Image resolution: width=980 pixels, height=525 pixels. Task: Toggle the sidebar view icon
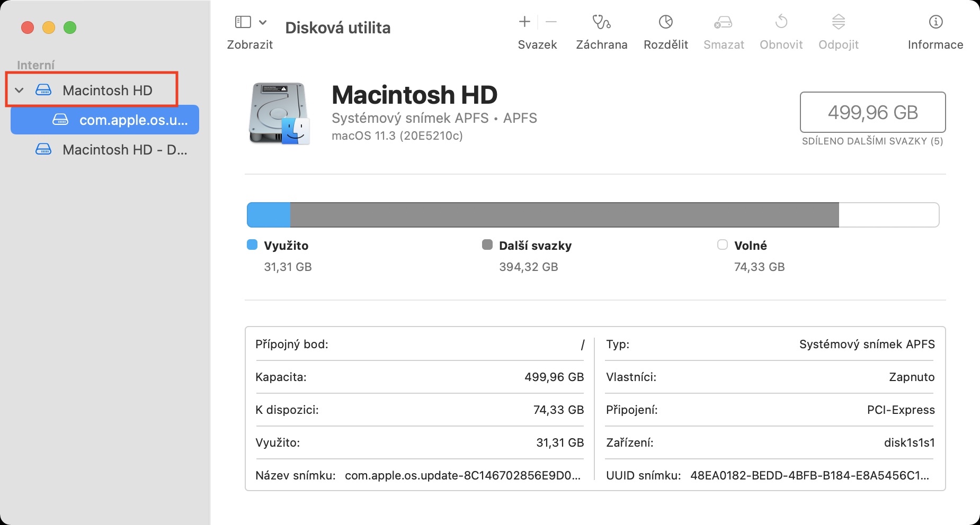243,22
